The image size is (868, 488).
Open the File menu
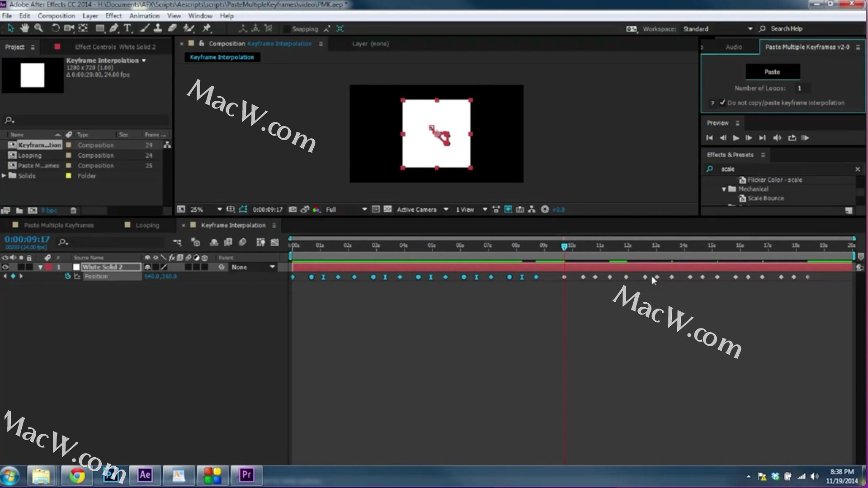[7, 16]
